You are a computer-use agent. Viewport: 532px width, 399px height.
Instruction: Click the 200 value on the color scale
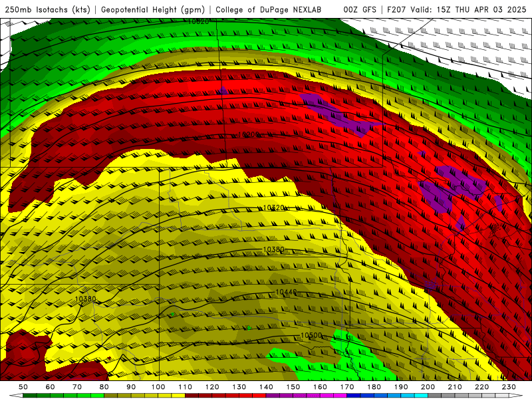(x=428, y=387)
